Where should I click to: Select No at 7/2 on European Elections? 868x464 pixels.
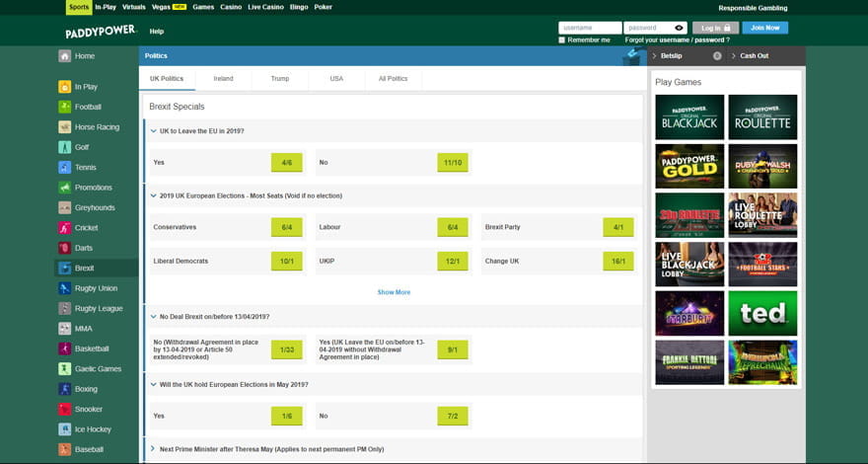click(453, 416)
